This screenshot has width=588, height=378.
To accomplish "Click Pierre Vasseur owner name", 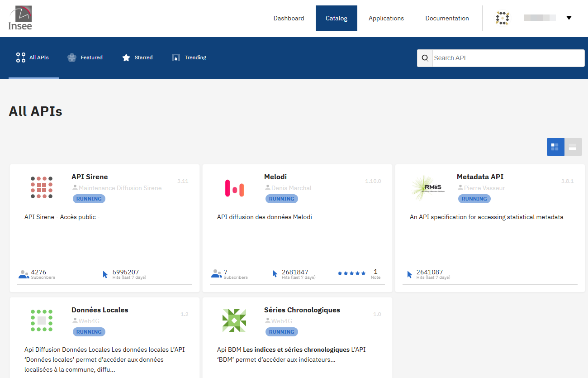I will click(484, 188).
